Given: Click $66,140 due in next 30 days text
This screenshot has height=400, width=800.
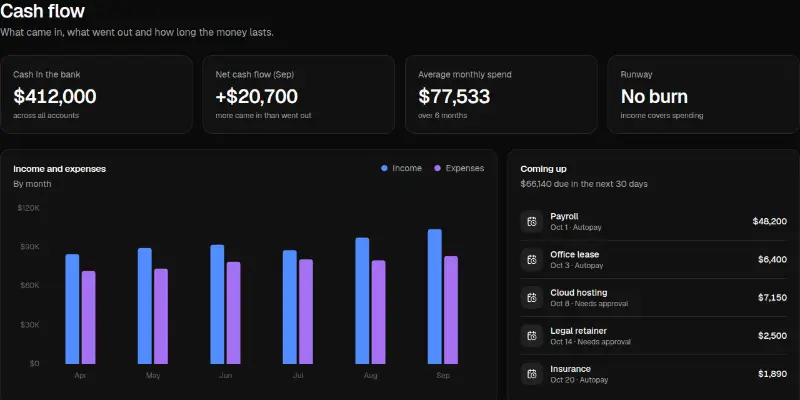Looking at the screenshot, I should coord(584,184).
